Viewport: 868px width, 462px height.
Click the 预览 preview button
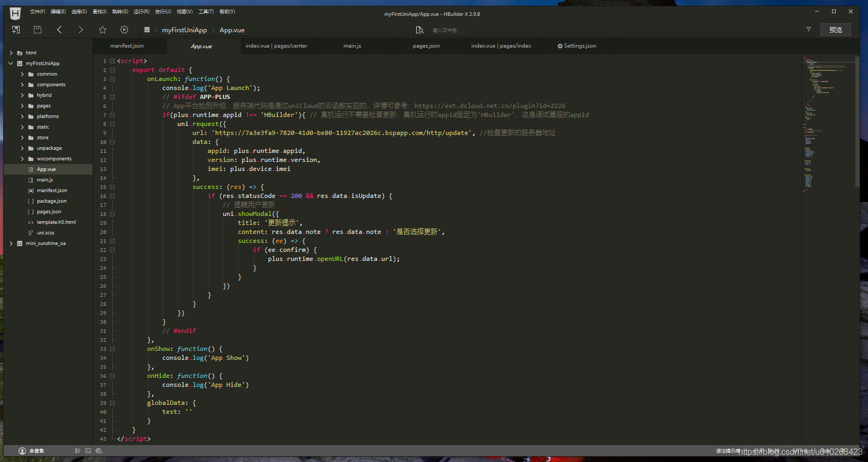click(836, 30)
